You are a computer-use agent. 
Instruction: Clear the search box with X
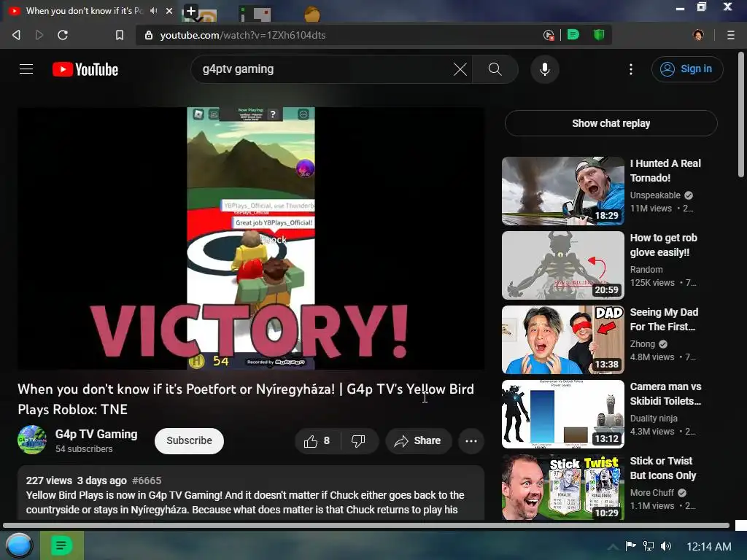point(460,69)
